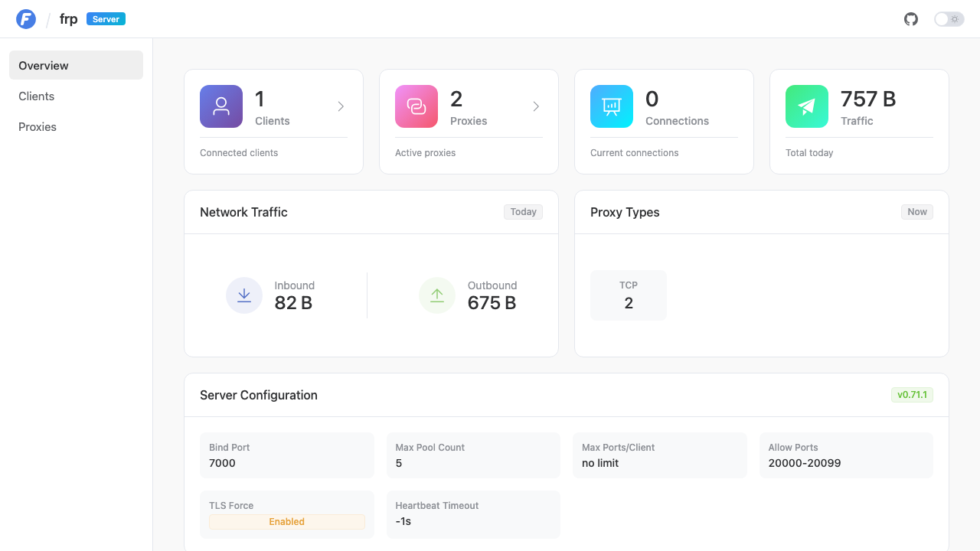Image resolution: width=980 pixels, height=551 pixels.
Task: Click the Max Pool Count value 5
Action: coord(399,463)
